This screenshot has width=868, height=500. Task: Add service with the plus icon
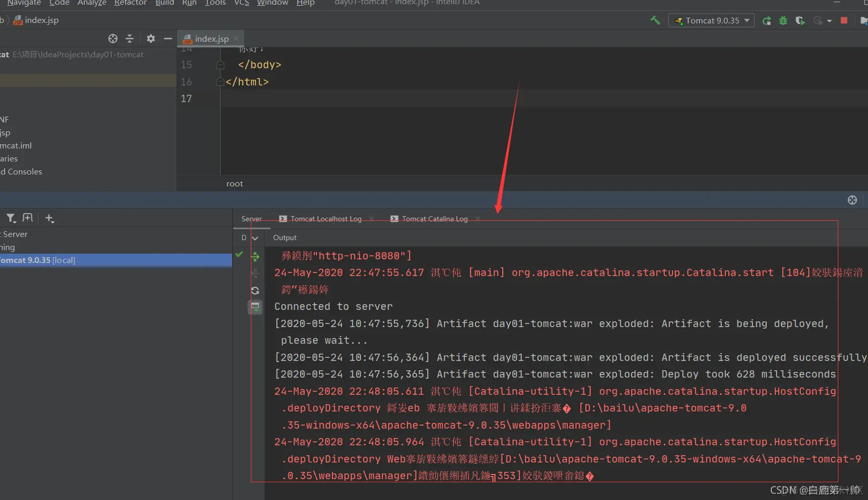(49, 218)
